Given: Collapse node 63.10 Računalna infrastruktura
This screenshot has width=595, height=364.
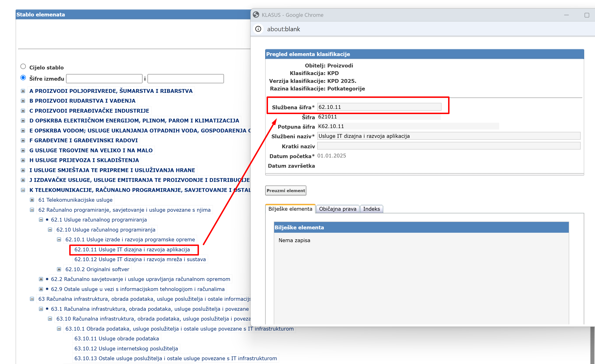Looking at the screenshot, I should coord(50,319).
